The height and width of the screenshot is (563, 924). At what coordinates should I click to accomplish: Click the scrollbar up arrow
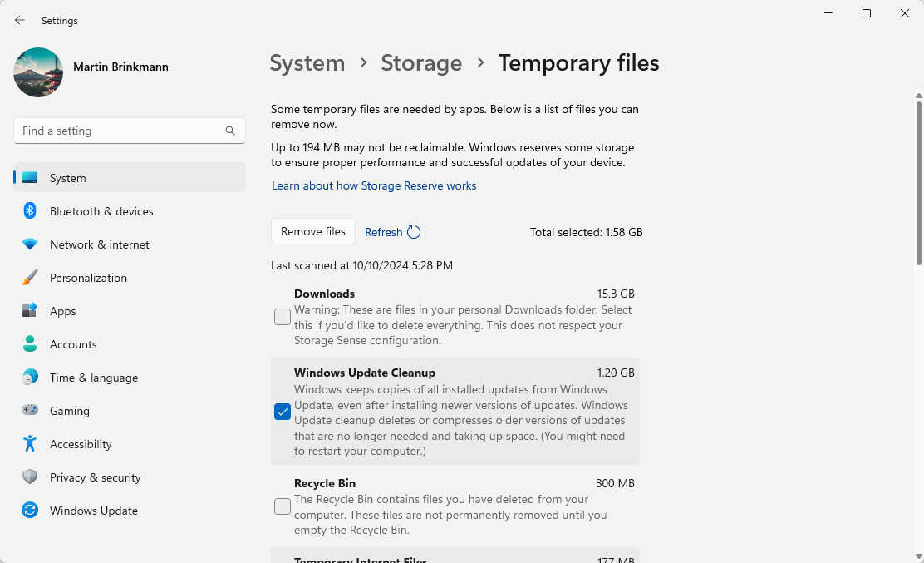[919, 96]
